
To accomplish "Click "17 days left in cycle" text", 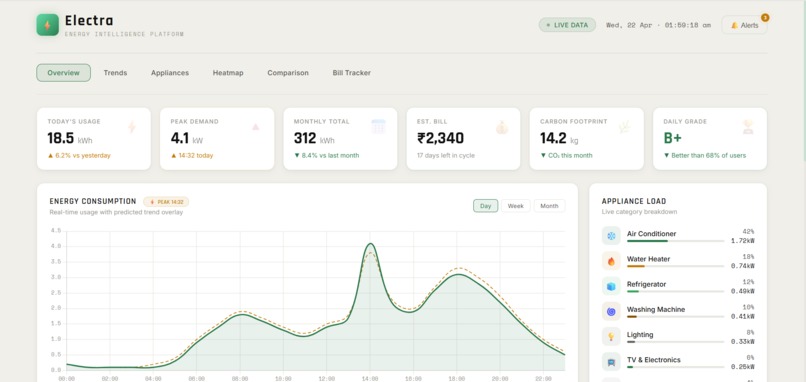I will [446, 155].
